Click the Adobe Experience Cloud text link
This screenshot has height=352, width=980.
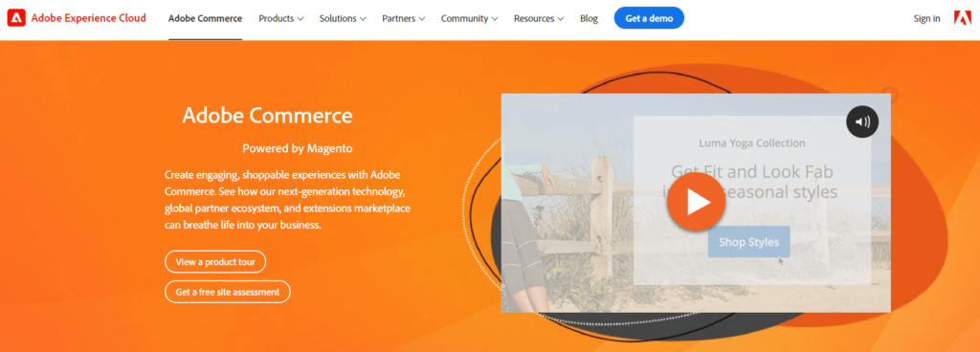click(89, 18)
